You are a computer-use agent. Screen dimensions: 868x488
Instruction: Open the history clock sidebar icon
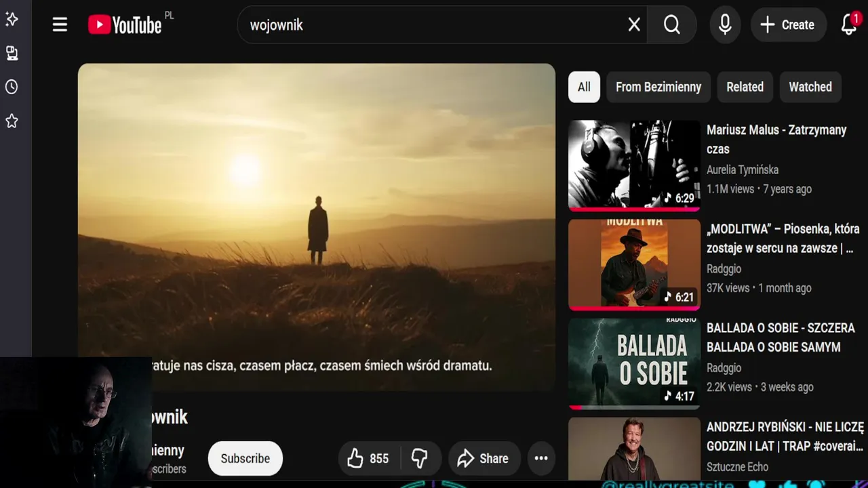tap(12, 87)
